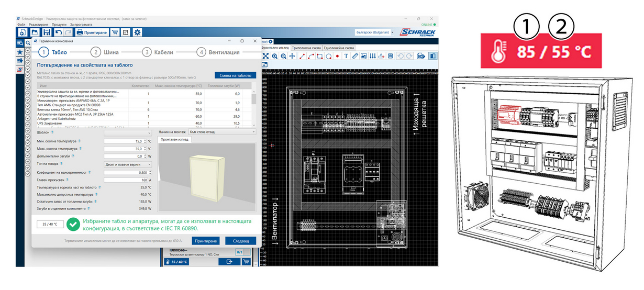Switch to Триполюсна схема tab
Image resolution: width=644 pixels, height=290 pixels.
307,48
